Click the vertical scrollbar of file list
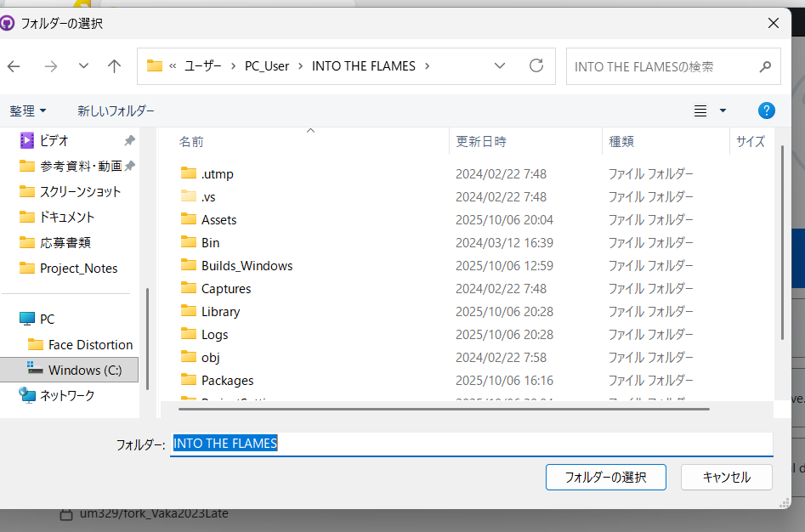805x532 pixels. [x=782, y=242]
